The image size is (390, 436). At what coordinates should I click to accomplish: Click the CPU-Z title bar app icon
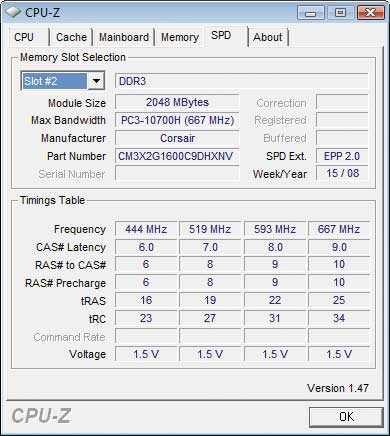(x=13, y=12)
